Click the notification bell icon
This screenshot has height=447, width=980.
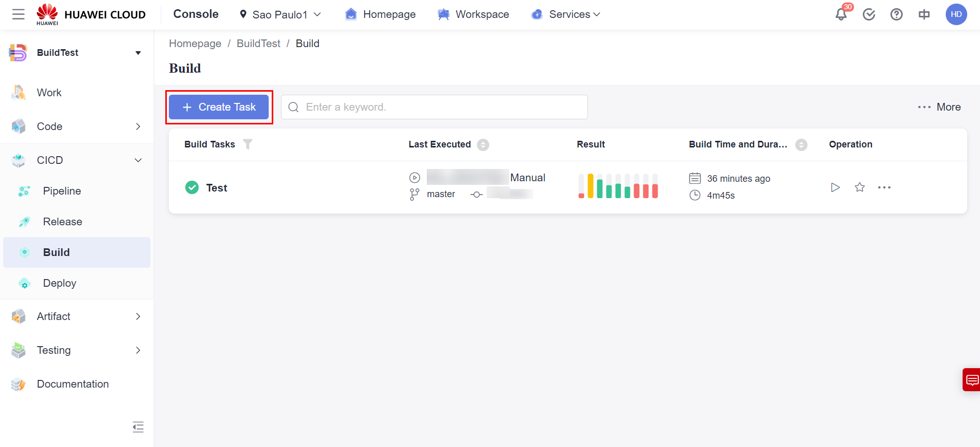point(841,14)
